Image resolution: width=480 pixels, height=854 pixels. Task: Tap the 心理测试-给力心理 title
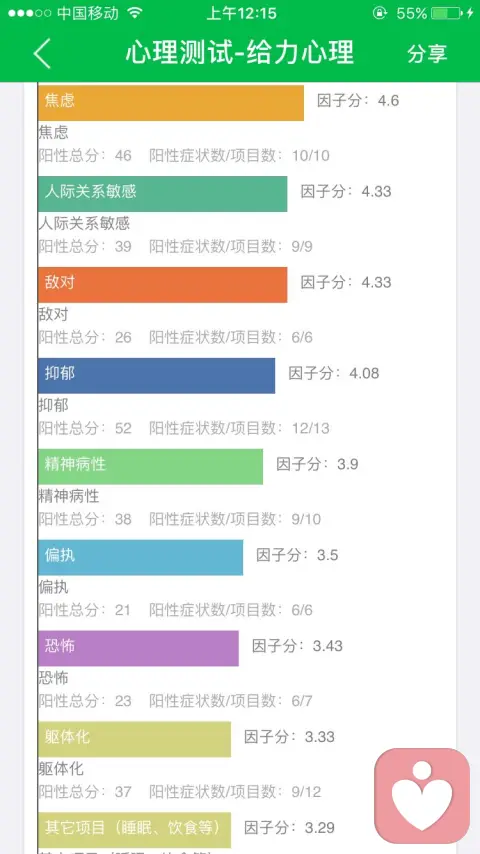click(240, 53)
